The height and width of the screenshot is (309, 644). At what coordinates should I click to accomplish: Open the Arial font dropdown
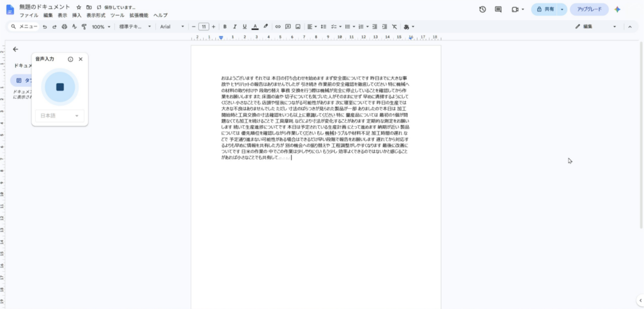coord(172,26)
